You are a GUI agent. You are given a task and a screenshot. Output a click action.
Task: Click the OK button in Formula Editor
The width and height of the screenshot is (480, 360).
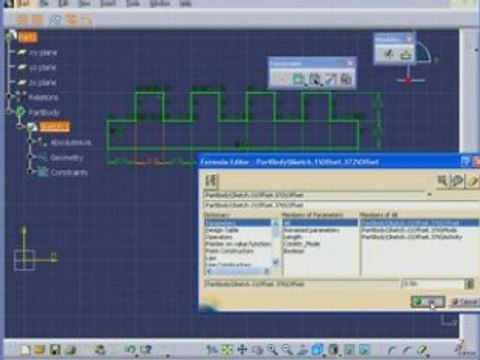428,302
